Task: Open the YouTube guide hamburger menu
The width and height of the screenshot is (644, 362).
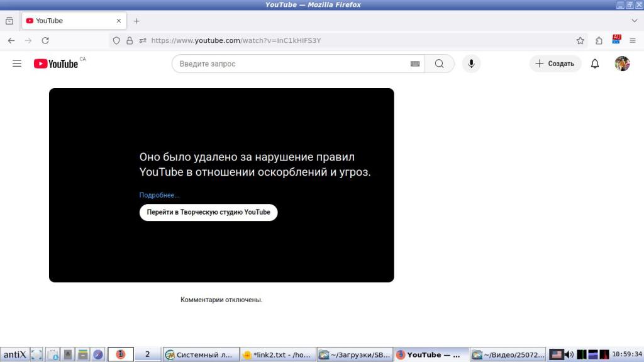Action: click(x=17, y=64)
